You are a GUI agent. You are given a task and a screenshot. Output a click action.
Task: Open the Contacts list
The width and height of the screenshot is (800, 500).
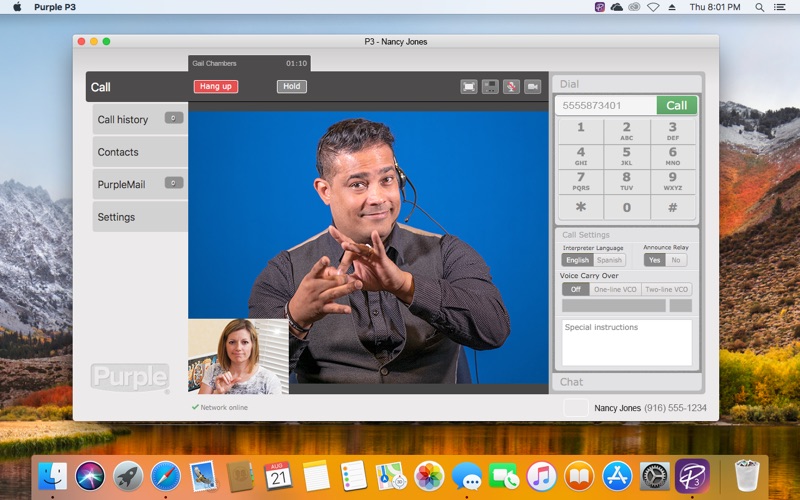[x=140, y=152]
